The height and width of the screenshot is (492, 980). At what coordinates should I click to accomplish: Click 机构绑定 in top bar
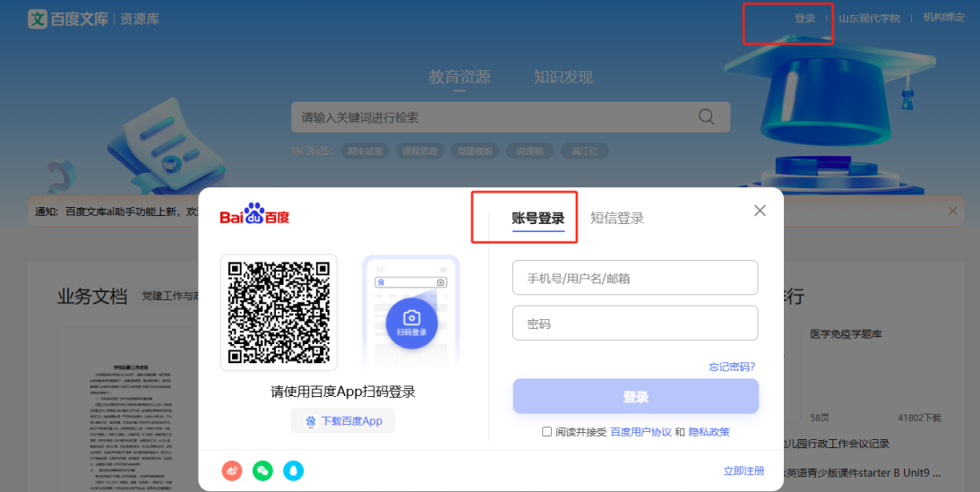pyautogui.click(x=944, y=18)
